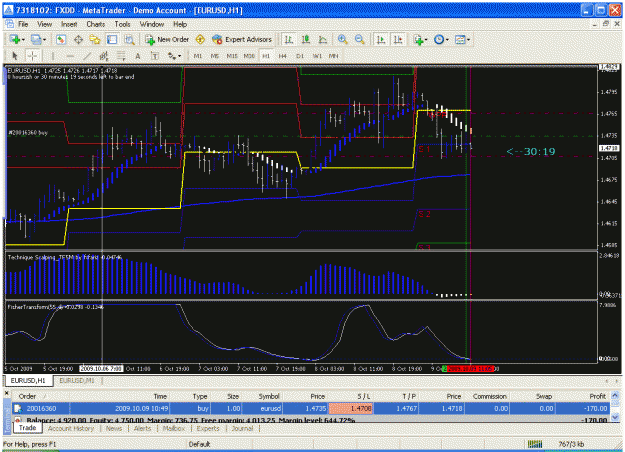Screen dimensions: 625x452
Task: Open the New Chart toolbar icon
Action: tap(15, 39)
